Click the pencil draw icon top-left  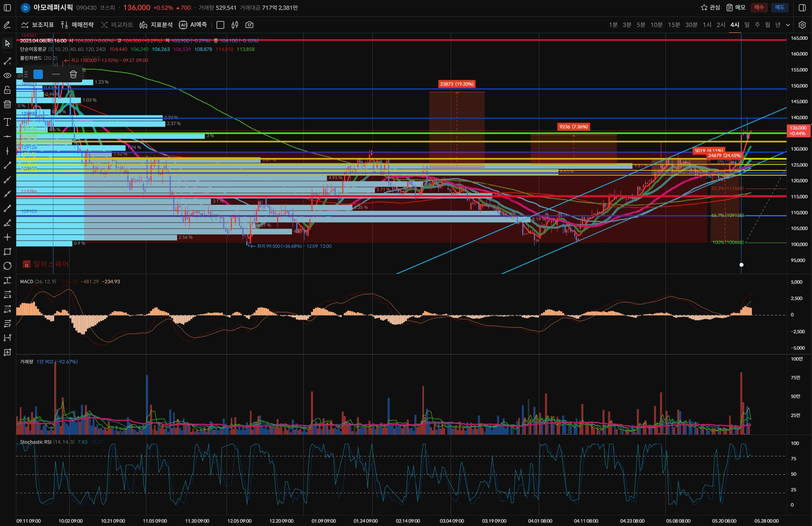(x=7, y=25)
